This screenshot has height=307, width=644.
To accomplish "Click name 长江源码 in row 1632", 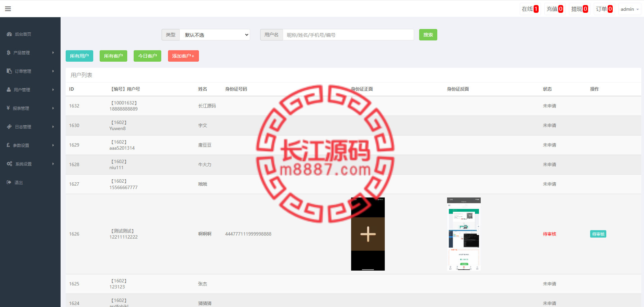I will pyautogui.click(x=207, y=106).
